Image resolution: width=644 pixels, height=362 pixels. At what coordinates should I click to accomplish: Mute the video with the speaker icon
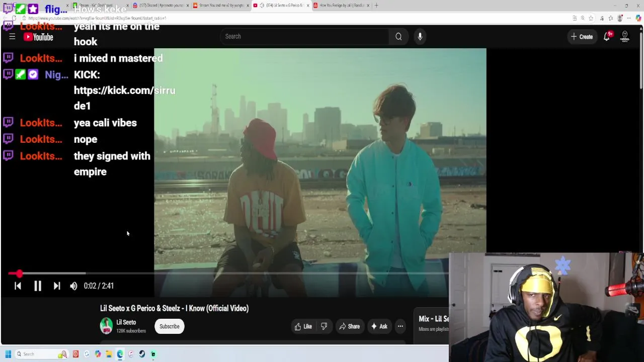click(x=73, y=286)
